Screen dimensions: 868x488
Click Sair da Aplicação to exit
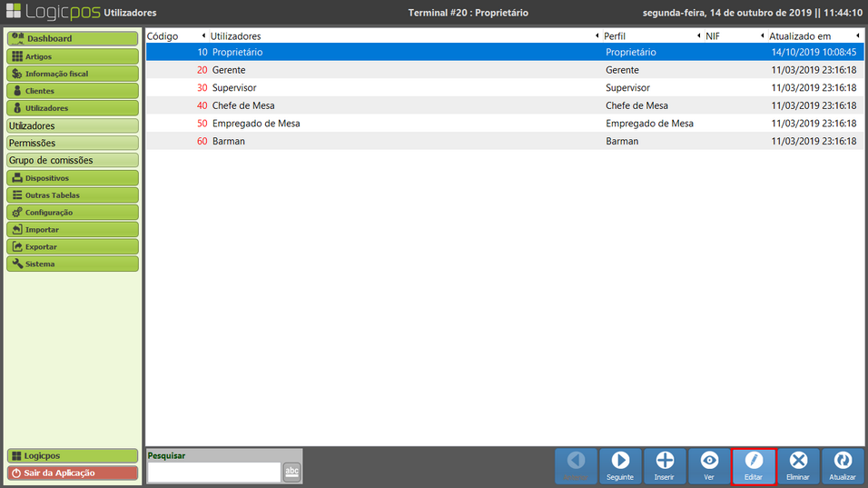click(73, 473)
